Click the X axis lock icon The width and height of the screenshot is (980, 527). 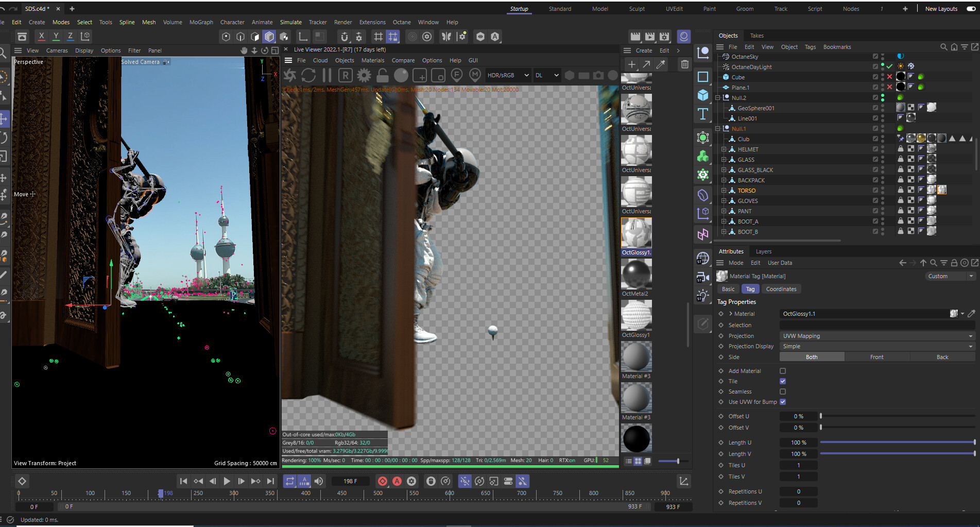click(42, 37)
